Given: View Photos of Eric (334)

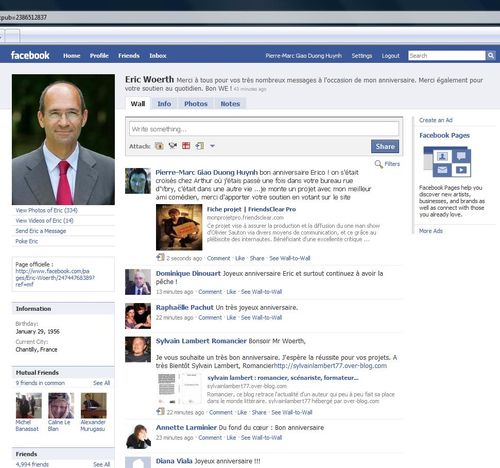Looking at the screenshot, I should pos(47,210).
